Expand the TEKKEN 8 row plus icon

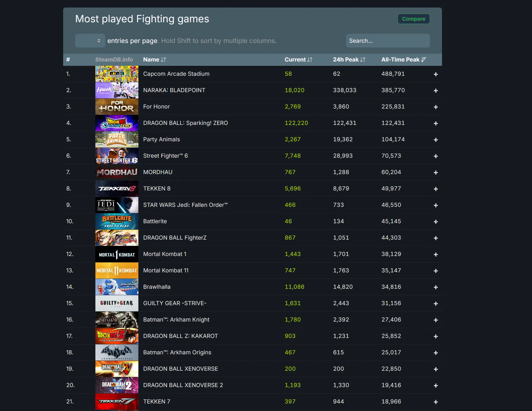tap(436, 189)
